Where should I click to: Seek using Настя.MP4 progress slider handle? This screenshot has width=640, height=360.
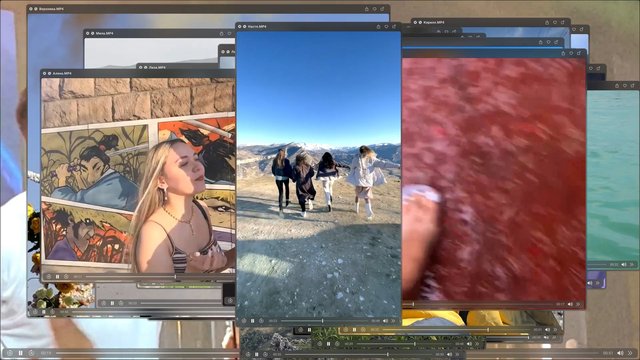click(322, 321)
